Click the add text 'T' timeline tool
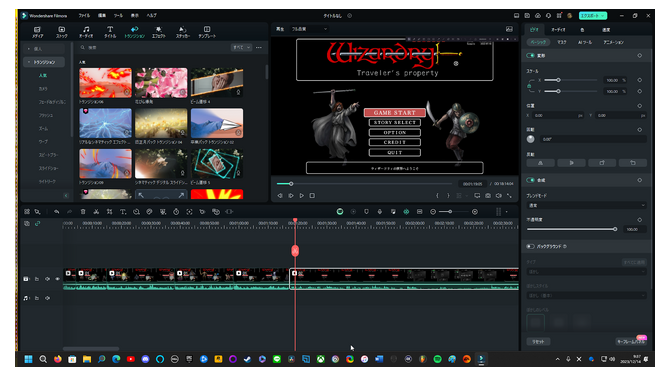Viewport: 670px width, 377px height. coord(123,212)
